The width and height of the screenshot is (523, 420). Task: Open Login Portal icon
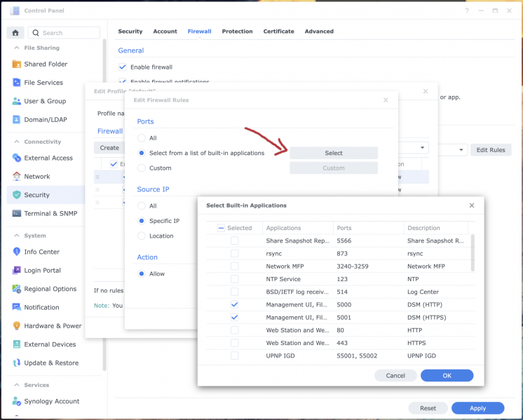click(x=16, y=270)
